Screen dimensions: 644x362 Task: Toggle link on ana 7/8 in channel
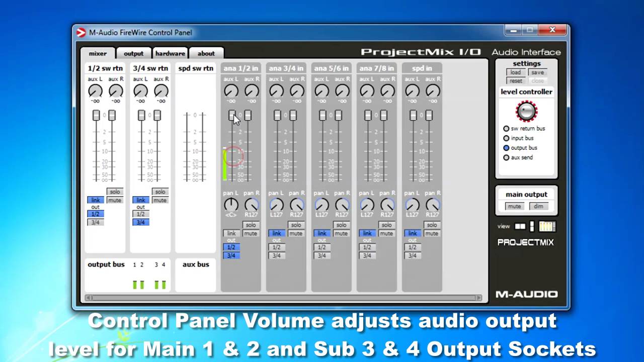[367, 233]
